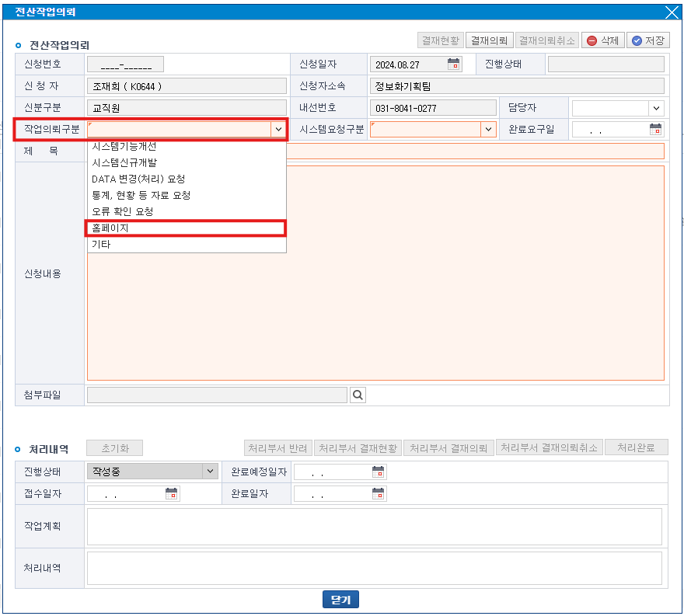Open calendar icon for 완료예정일자 field

coord(378,472)
